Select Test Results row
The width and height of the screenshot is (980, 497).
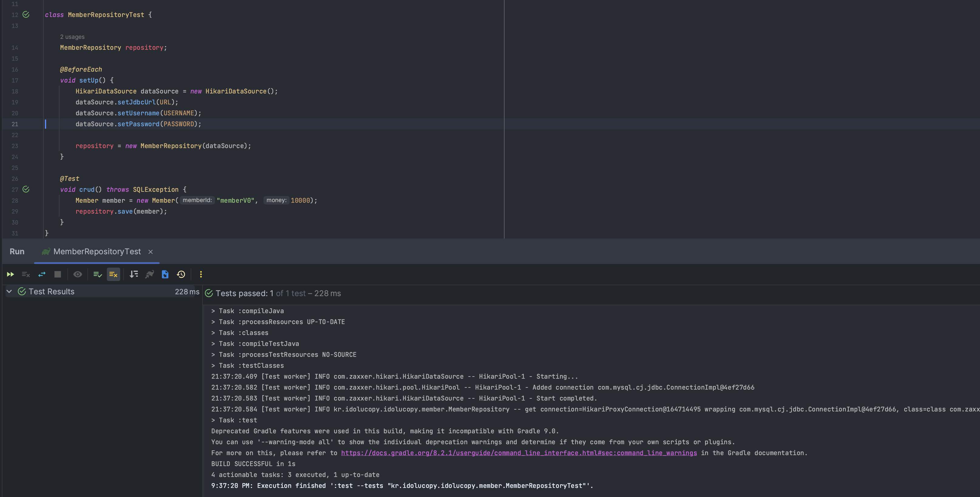point(51,291)
